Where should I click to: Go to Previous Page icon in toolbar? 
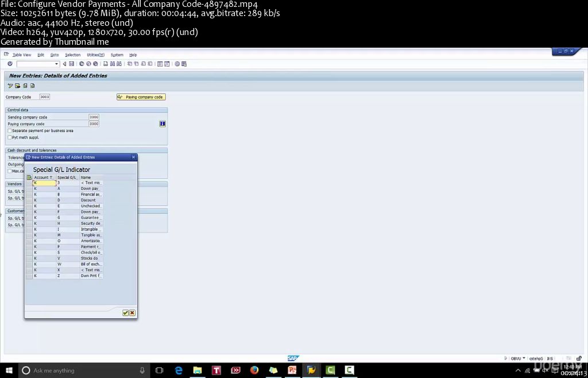coord(137,64)
